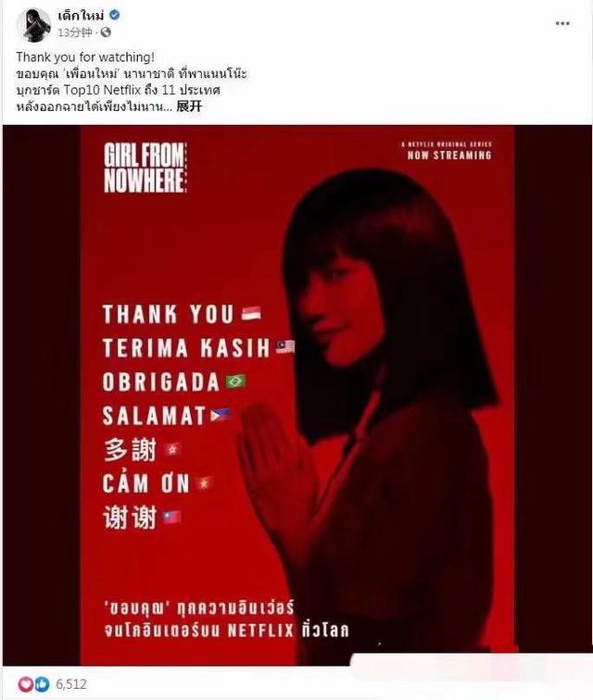
Task: Click the Hong Kong flag beside 多謝
Action: coord(172,449)
